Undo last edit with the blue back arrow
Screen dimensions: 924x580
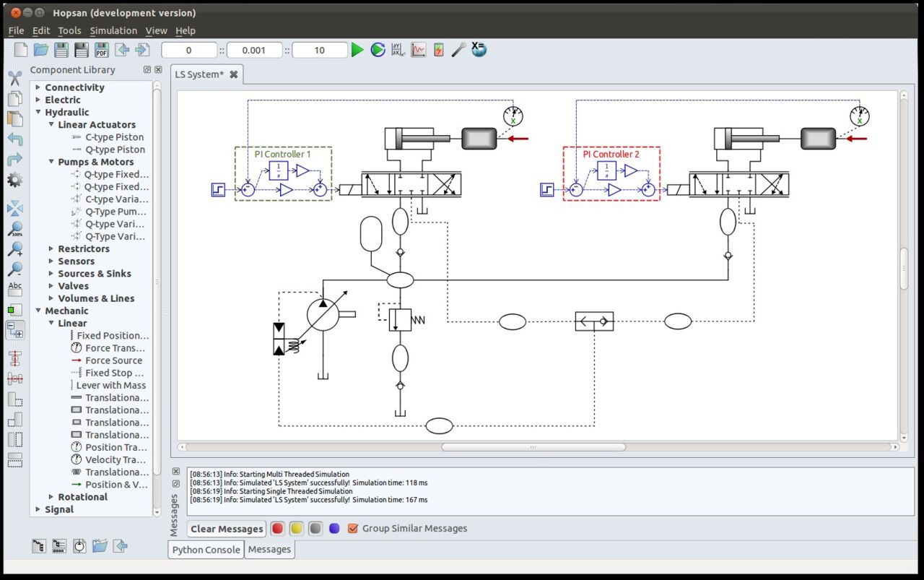[x=15, y=140]
